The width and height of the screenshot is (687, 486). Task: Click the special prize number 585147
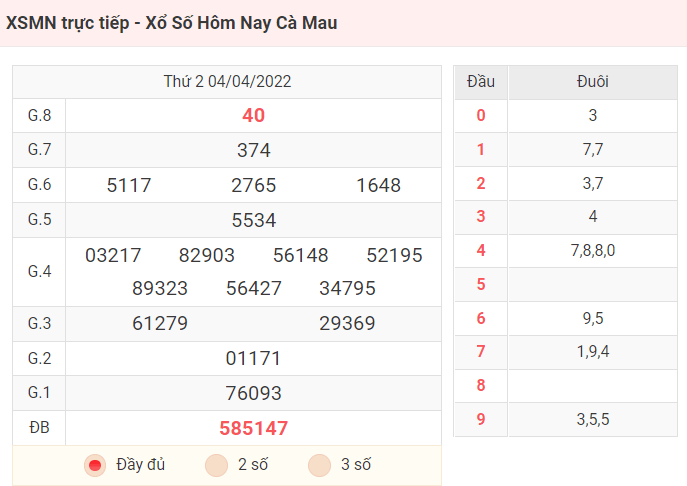tap(253, 428)
